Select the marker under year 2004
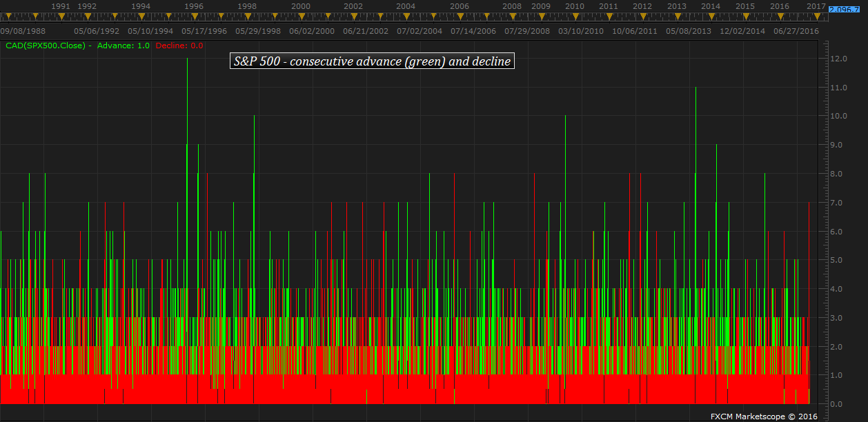 [406, 17]
